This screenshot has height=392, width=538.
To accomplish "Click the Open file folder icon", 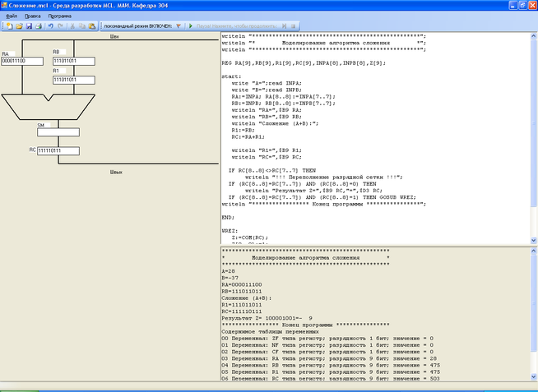I will [x=18, y=26].
